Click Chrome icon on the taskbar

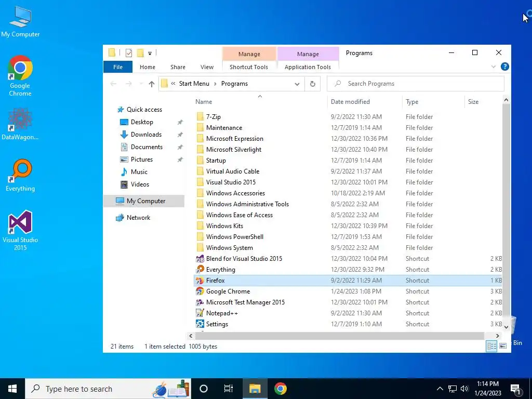[x=280, y=389]
